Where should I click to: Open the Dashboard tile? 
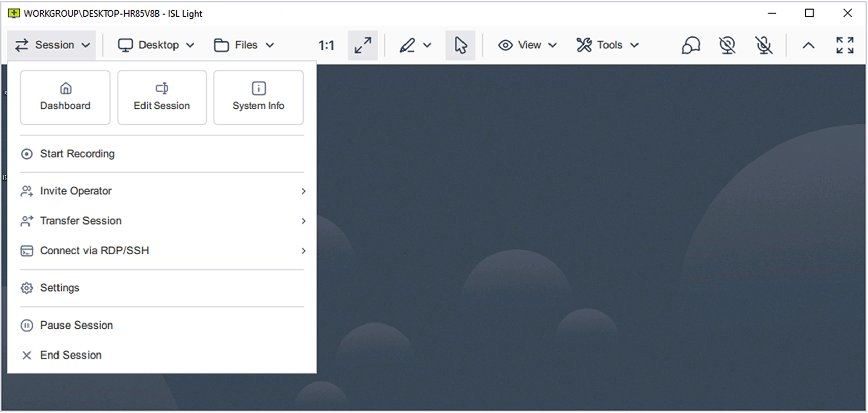tap(65, 97)
